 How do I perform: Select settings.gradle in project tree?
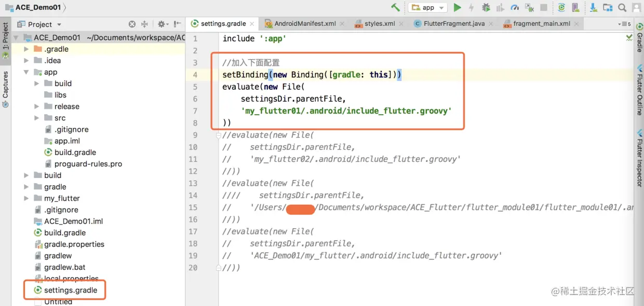click(71, 290)
